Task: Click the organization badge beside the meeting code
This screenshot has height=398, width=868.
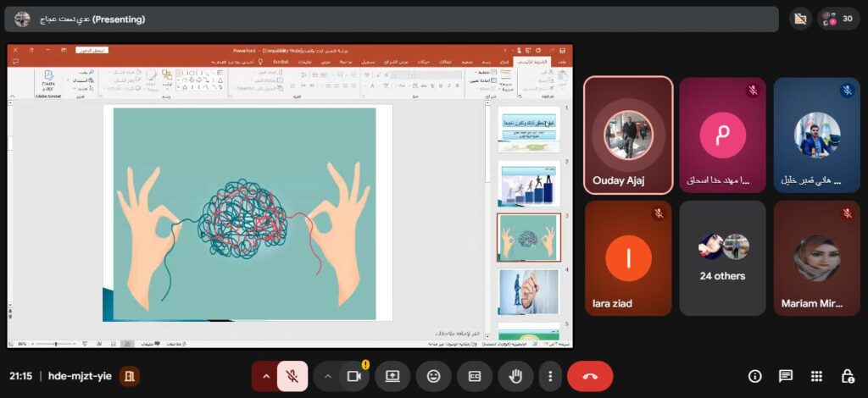Action: 130,376
